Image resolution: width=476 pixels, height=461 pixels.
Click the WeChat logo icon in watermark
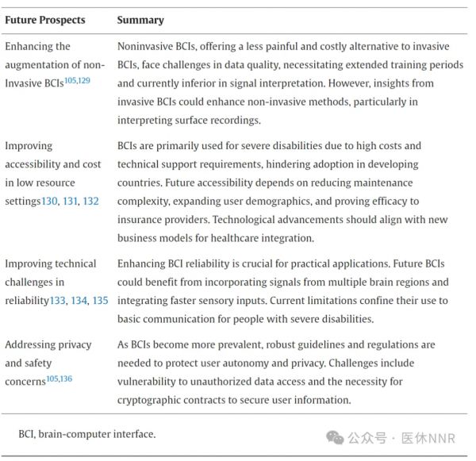(x=337, y=438)
